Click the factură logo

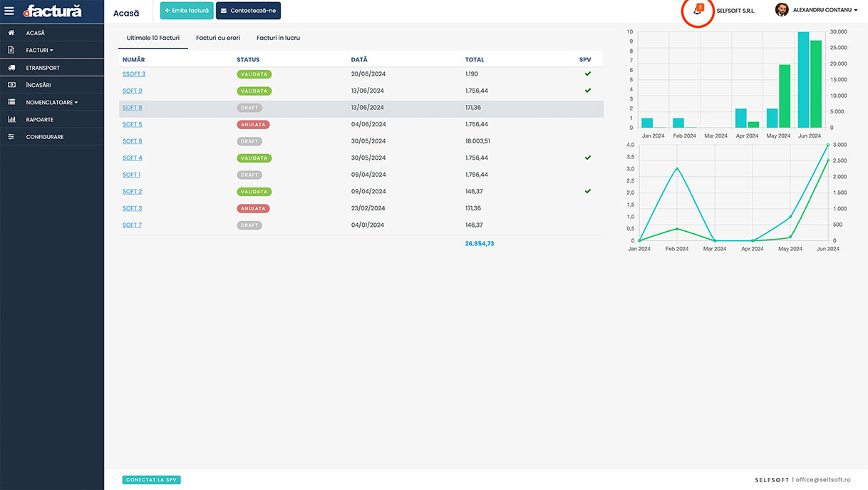pyautogui.click(x=53, y=11)
